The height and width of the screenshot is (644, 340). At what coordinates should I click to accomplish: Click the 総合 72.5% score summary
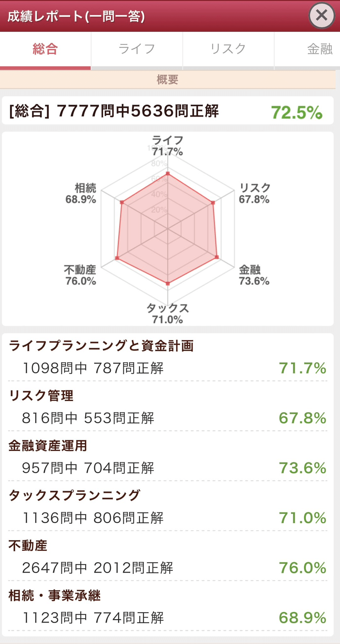[x=168, y=111]
